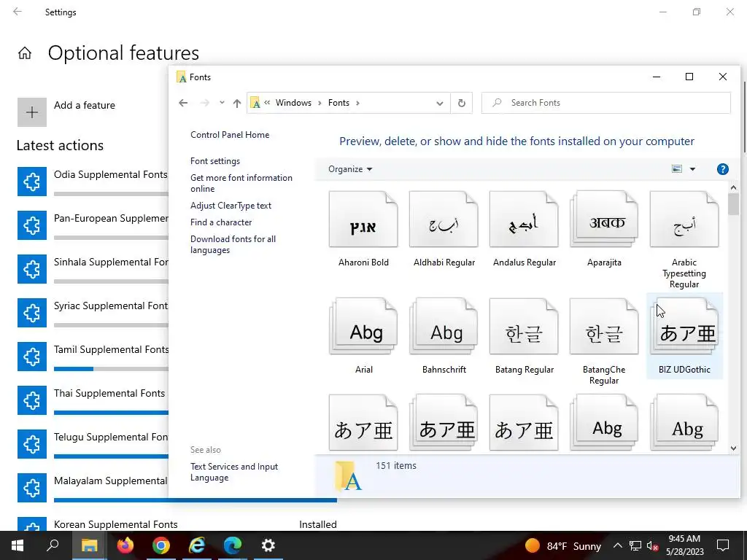Expand the address bar history dropdown
The width and height of the screenshot is (747, 560).
pos(439,103)
